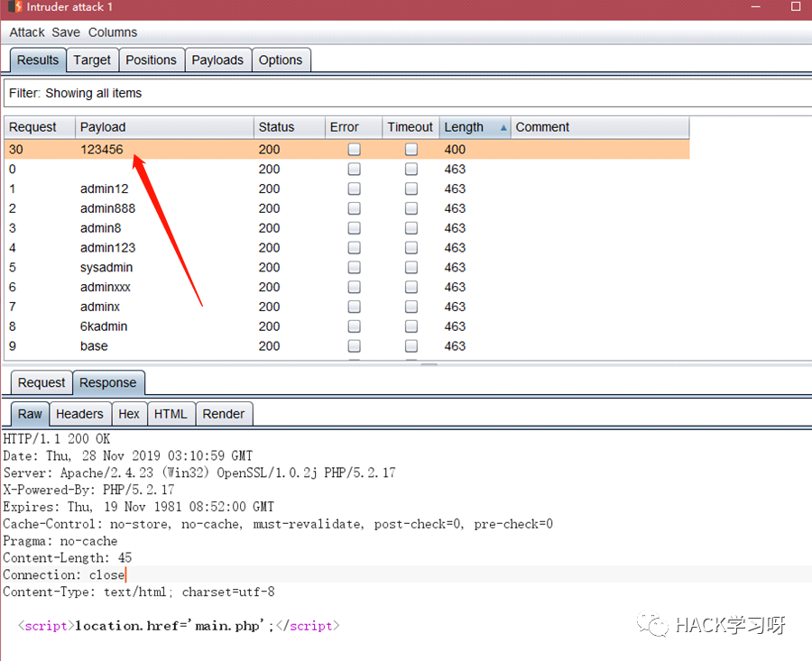Open the Request message tab
Screen dimensions: 812x661
coord(42,383)
